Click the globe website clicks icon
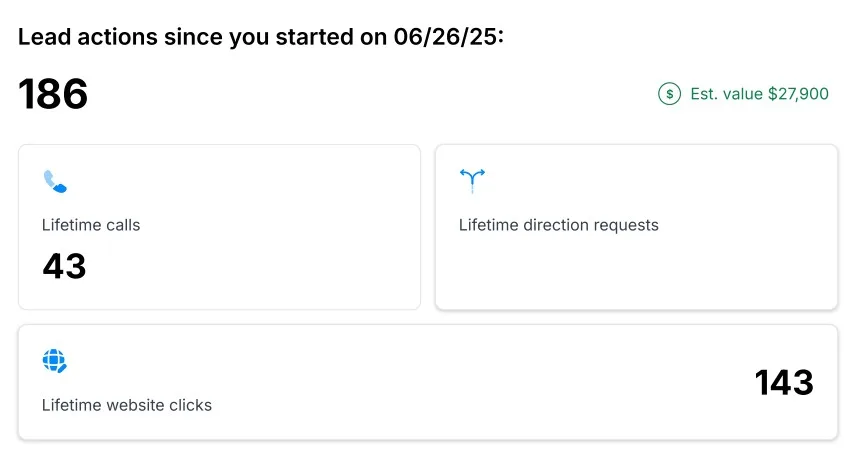The width and height of the screenshot is (856, 455). [x=55, y=361]
